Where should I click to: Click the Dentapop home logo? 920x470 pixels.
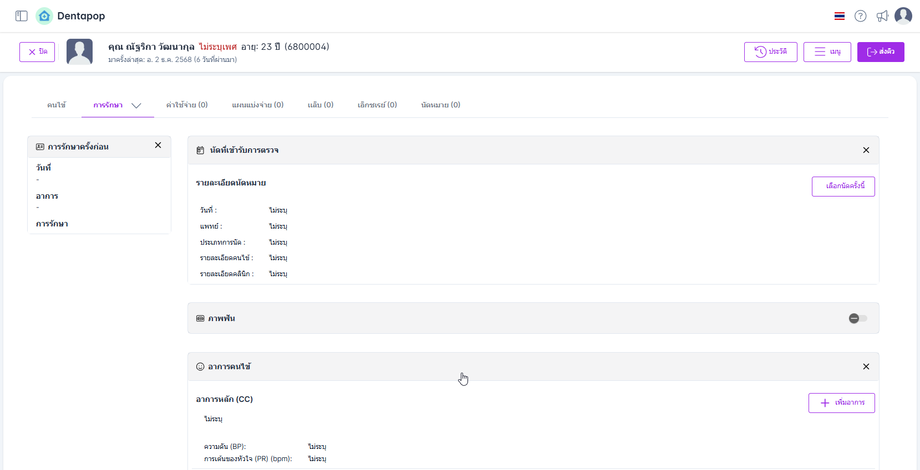44,16
